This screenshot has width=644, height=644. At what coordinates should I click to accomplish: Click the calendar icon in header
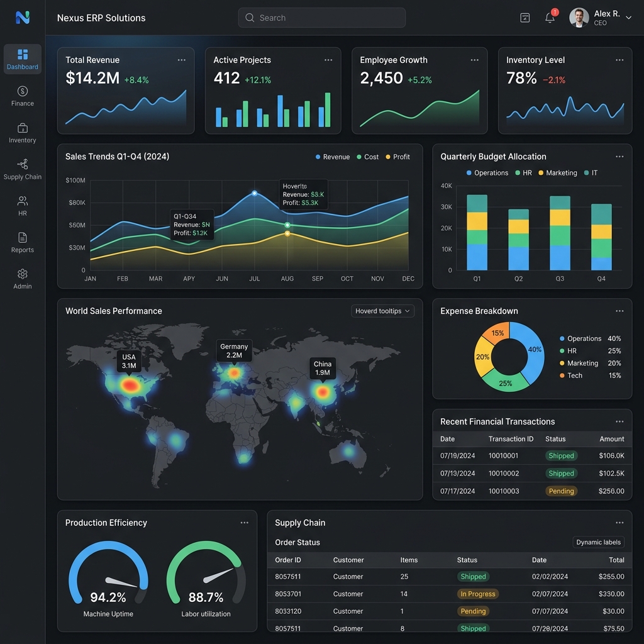(525, 18)
